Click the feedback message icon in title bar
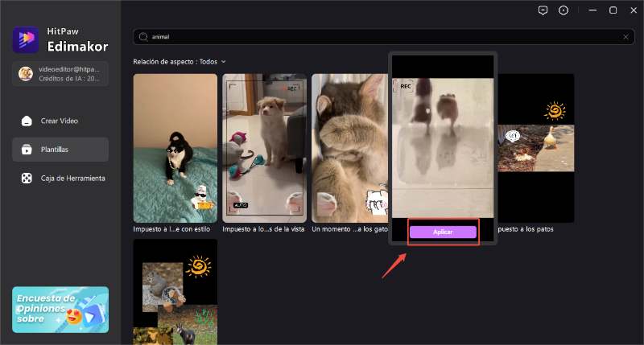 tap(543, 10)
